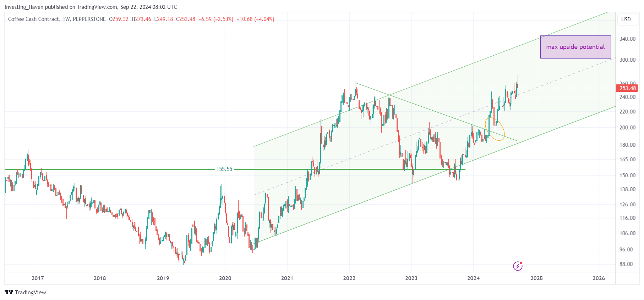644x300 pixels.
Task: Click the PEPPERSTONE exchange label
Action: 89,19
